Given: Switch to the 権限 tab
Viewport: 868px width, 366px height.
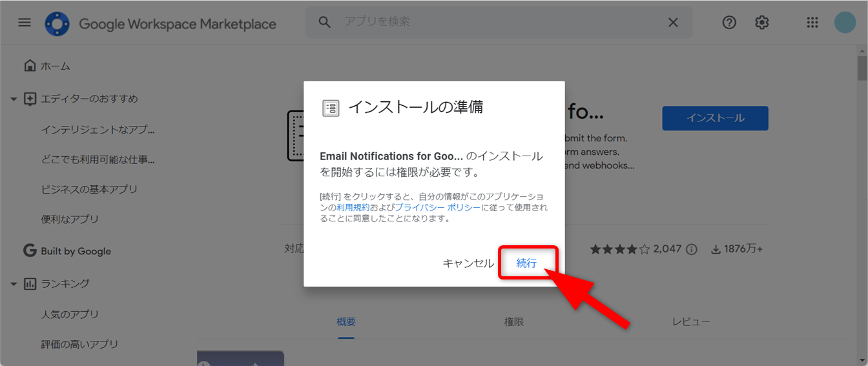Looking at the screenshot, I should point(513,322).
